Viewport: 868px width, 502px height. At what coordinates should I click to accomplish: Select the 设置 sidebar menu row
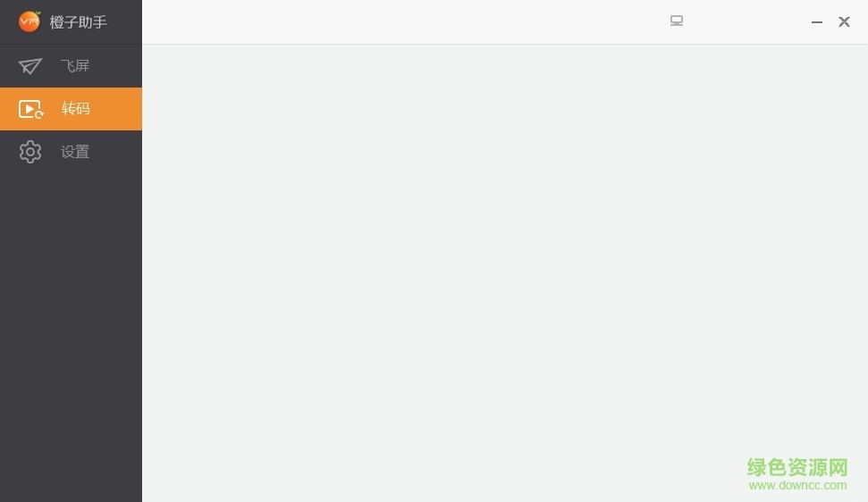click(x=71, y=152)
